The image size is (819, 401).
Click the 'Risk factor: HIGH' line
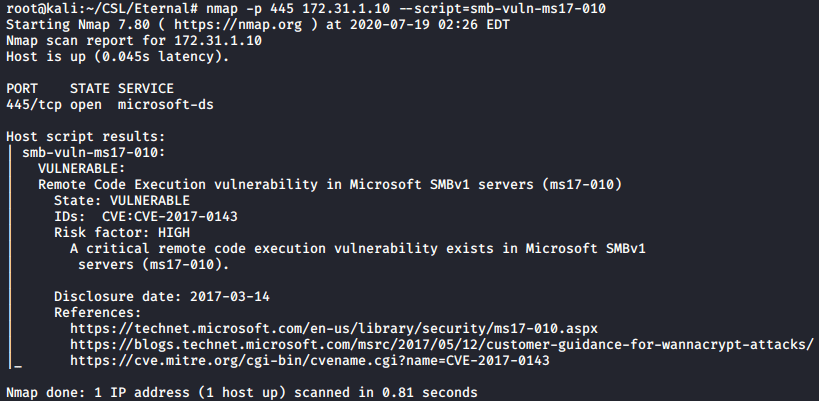120,232
